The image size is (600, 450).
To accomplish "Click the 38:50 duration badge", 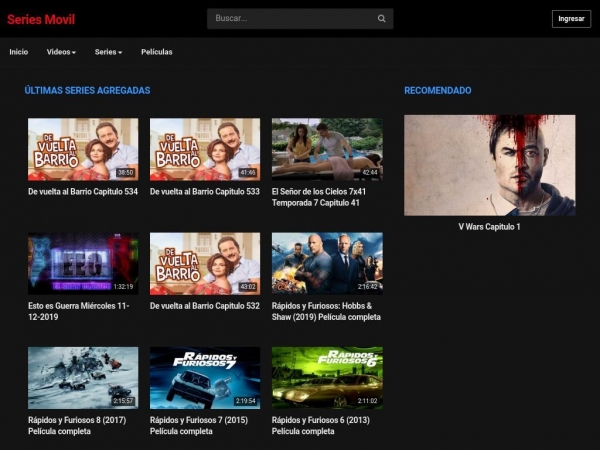I will click(x=126, y=173).
